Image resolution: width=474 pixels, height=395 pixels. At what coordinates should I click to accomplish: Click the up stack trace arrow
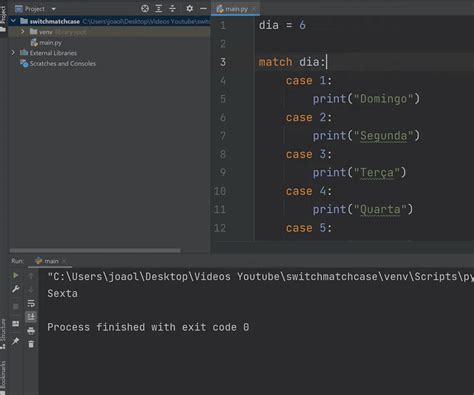[31, 275]
